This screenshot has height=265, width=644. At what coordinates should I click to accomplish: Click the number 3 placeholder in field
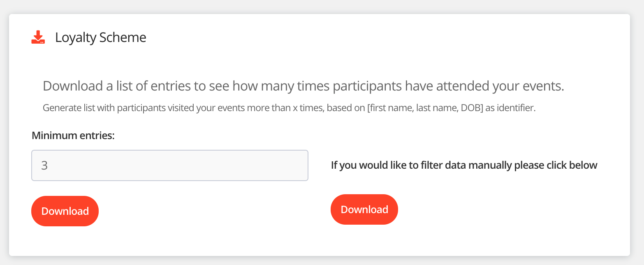(44, 166)
